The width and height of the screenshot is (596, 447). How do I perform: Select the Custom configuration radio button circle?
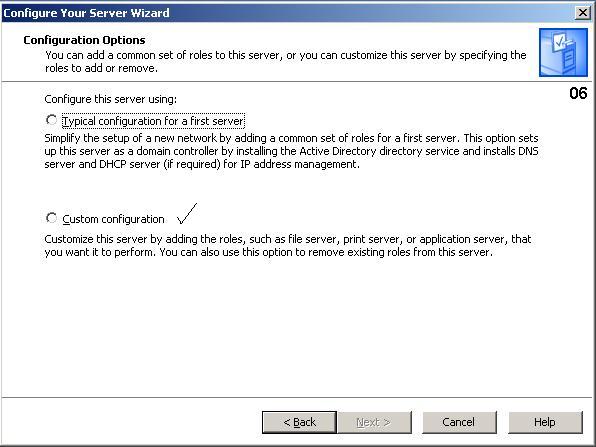pyautogui.click(x=51, y=218)
